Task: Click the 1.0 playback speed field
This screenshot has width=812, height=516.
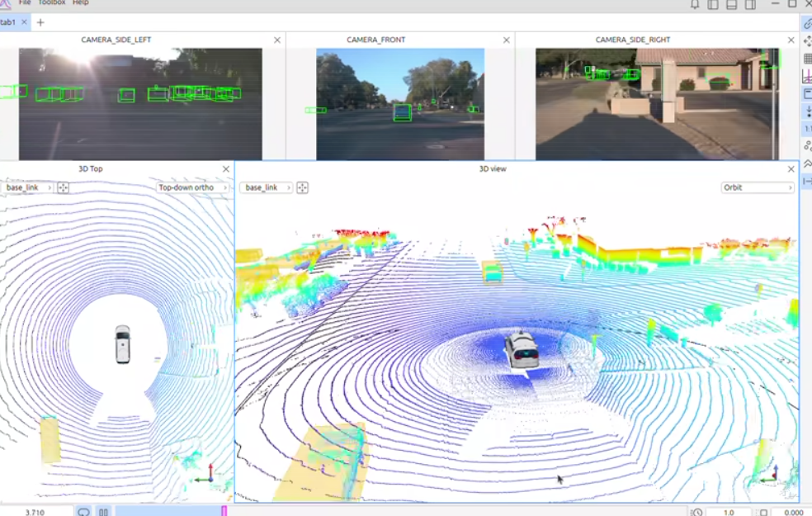Action: [x=729, y=512]
